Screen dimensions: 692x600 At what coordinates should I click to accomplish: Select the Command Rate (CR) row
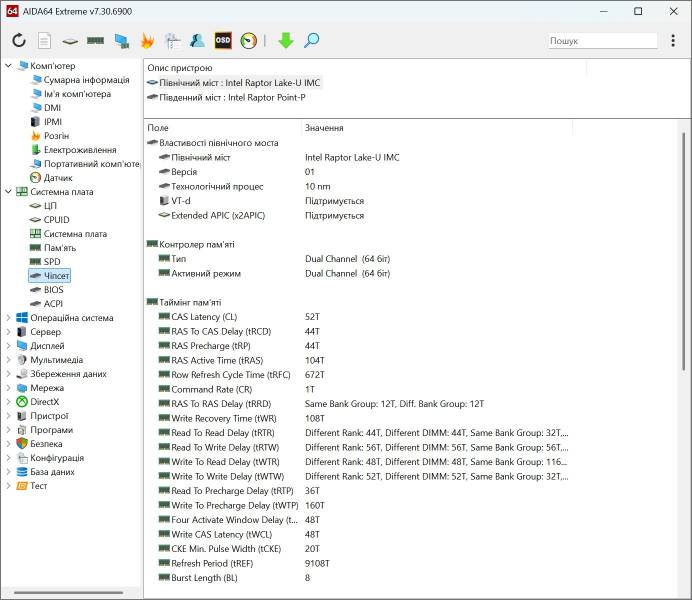[x=357, y=390]
